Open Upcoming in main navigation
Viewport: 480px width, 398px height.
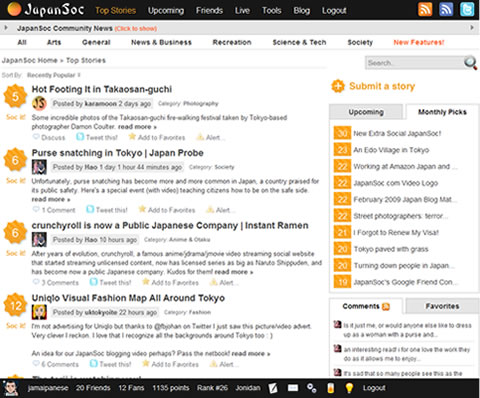[166, 11]
